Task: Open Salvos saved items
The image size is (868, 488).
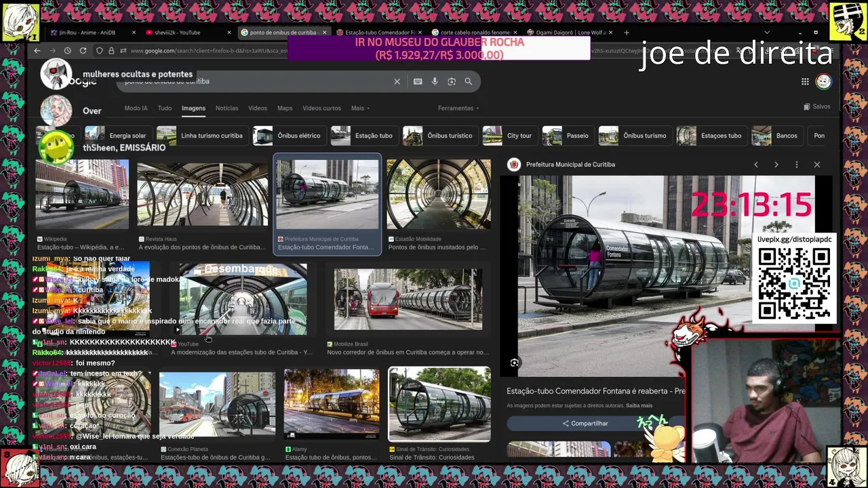Action: (x=816, y=106)
